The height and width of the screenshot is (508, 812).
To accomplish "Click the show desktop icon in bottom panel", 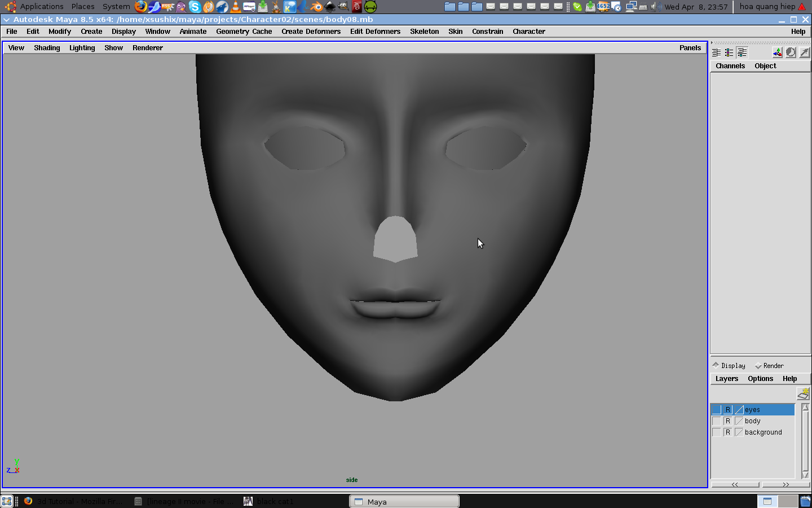I will pyautogui.click(x=7, y=501).
